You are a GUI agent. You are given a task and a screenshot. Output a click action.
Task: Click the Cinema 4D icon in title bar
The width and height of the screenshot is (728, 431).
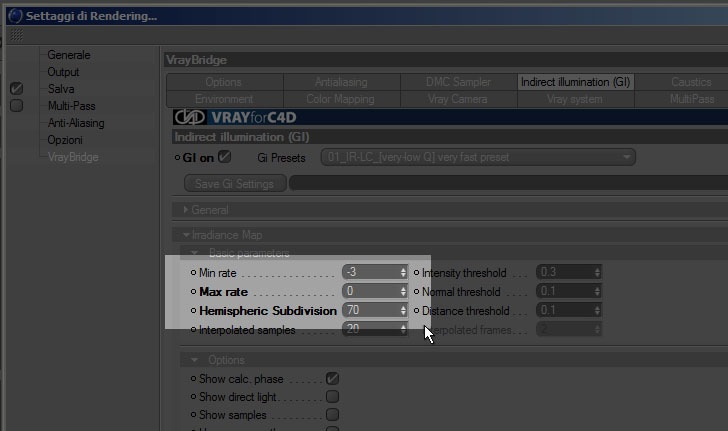pyautogui.click(x=14, y=15)
